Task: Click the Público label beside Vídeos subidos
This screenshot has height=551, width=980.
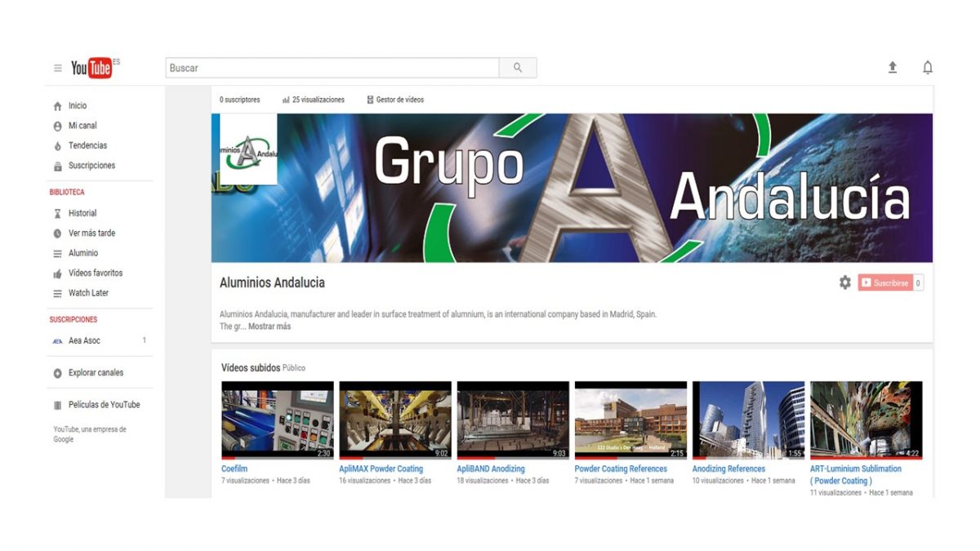Action: pos(294,368)
